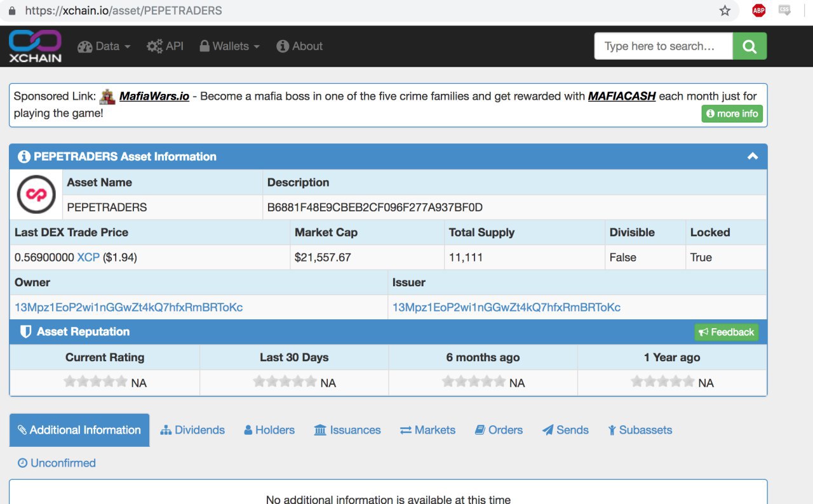Image resolution: width=813 pixels, height=504 pixels.
Task: Click the CSS extension icon
Action: [x=785, y=10]
